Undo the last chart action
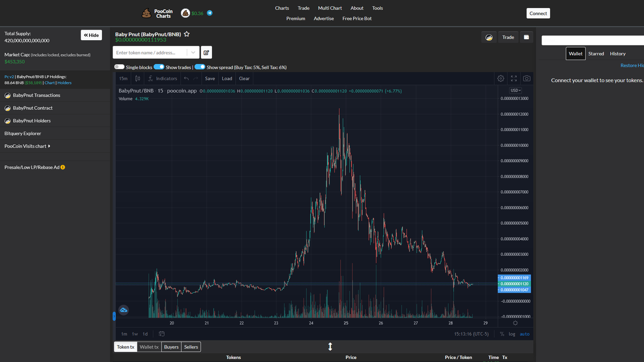The width and height of the screenshot is (644, 362). pos(186,78)
